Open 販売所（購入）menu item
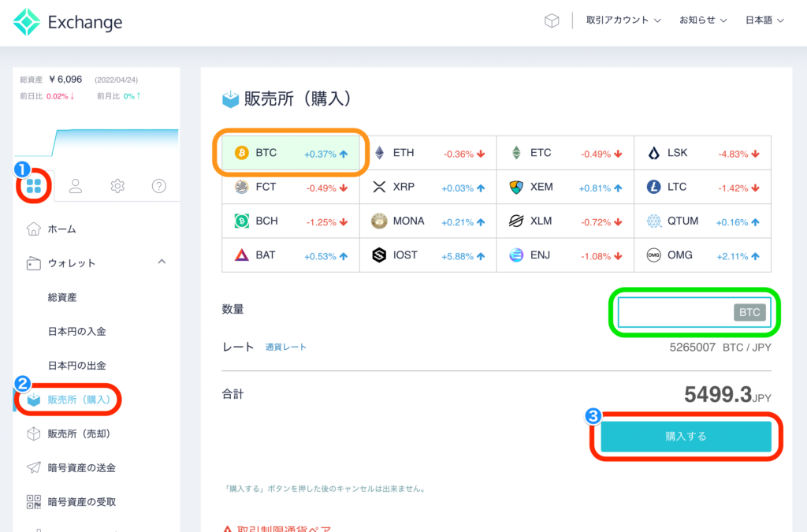 (69, 400)
